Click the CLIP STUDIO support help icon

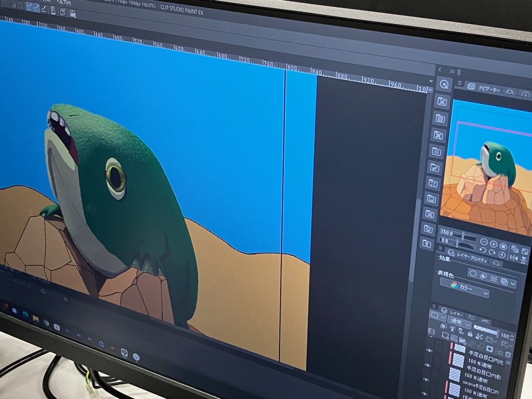(63, 11)
